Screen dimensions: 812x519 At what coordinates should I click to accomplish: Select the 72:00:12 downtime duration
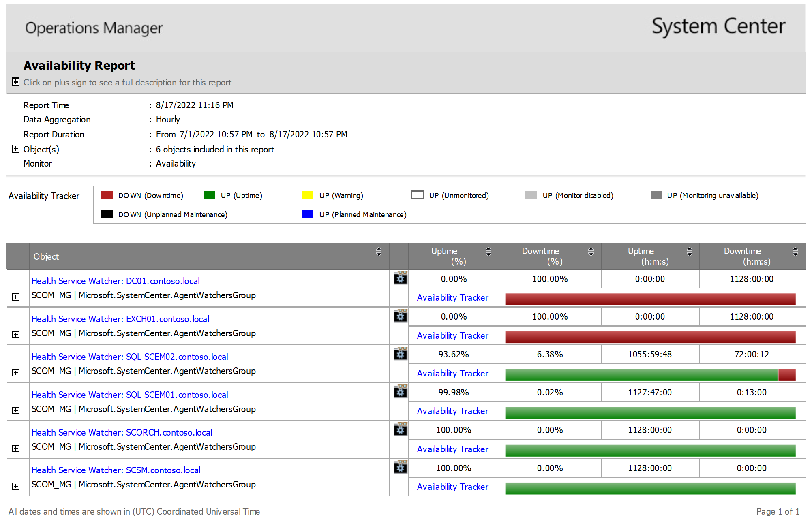tap(752, 354)
